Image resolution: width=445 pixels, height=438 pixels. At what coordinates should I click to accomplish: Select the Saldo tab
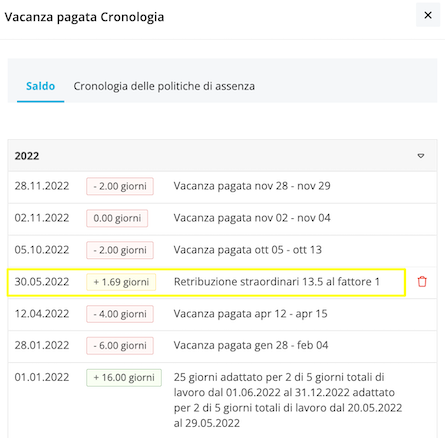(x=40, y=86)
